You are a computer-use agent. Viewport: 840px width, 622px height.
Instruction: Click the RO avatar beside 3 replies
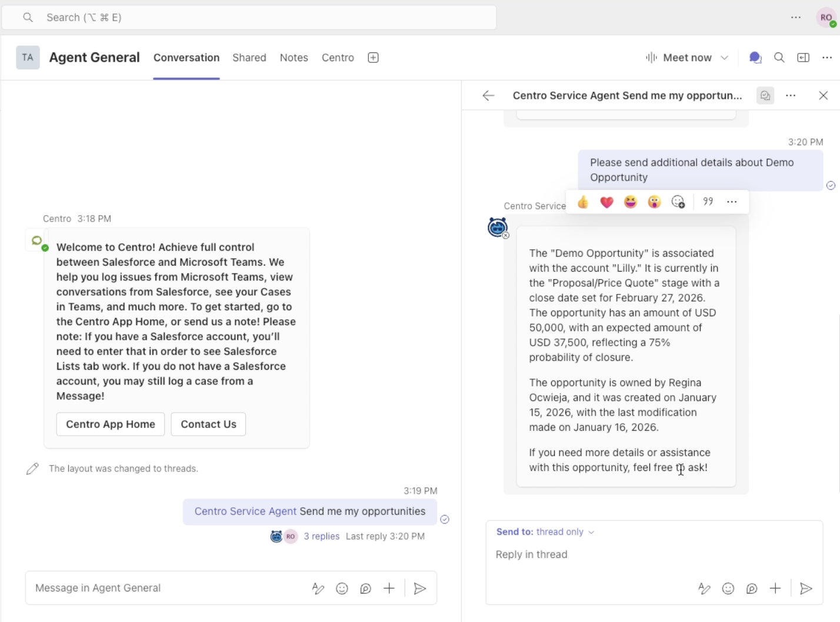(x=291, y=537)
